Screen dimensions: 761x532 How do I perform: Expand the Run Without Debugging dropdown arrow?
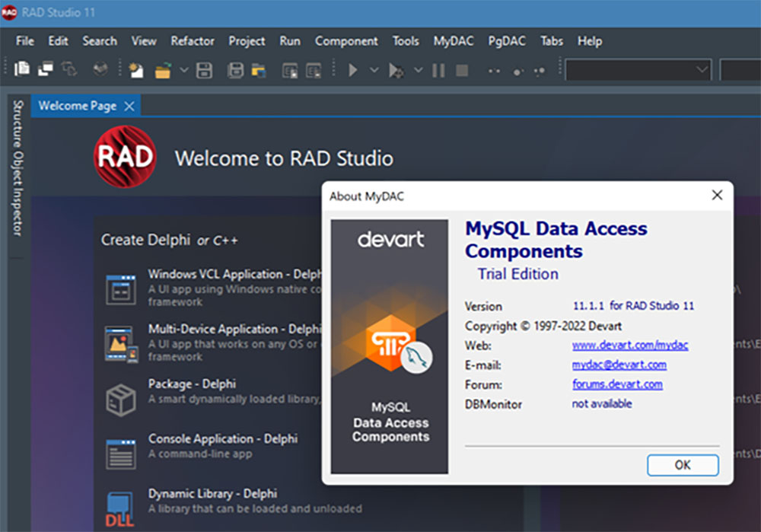pyautogui.click(x=418, y=70)
